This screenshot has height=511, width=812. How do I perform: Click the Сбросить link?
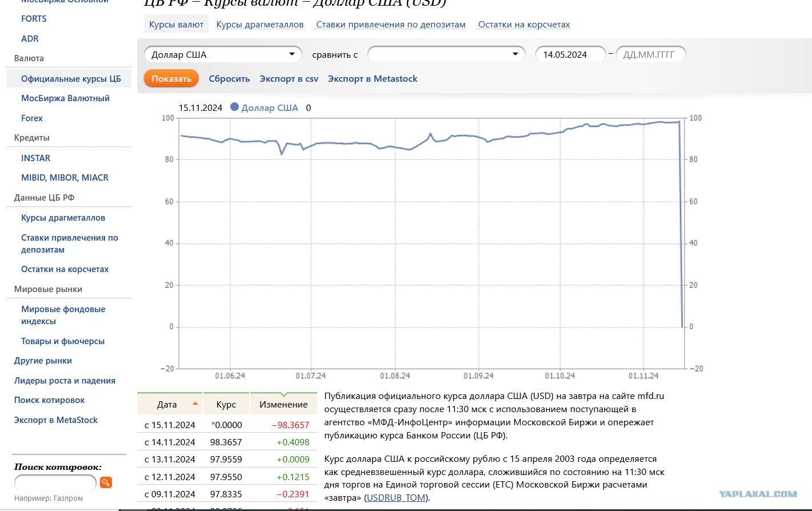(229, 79)
